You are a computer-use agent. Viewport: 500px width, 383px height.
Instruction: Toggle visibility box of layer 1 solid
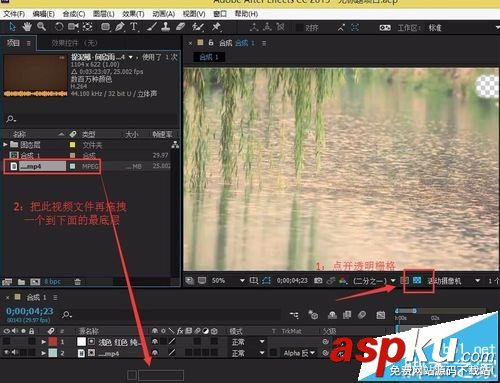point(6,341)
